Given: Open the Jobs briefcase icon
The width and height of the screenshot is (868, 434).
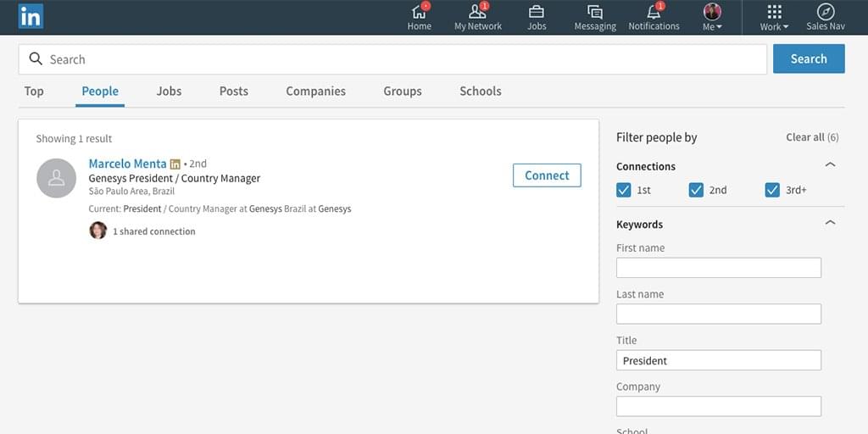Looking at the screenshot, I should pos(537,13).
